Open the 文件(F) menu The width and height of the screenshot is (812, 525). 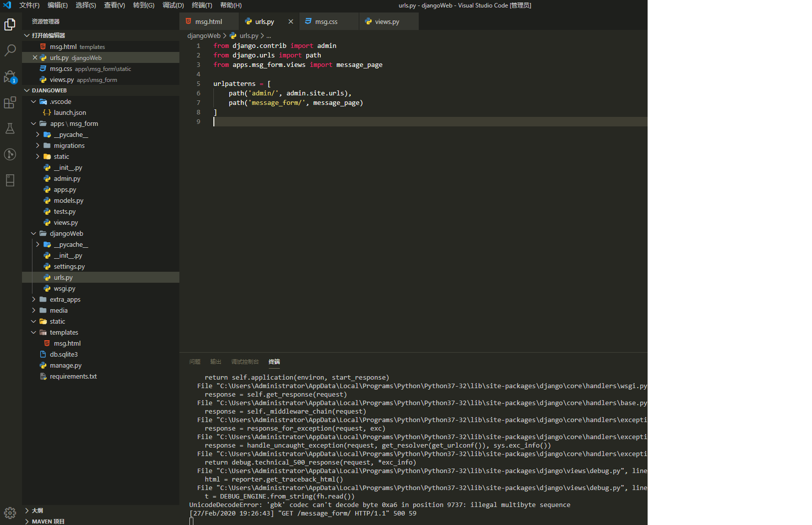click(x=29, y=5)
